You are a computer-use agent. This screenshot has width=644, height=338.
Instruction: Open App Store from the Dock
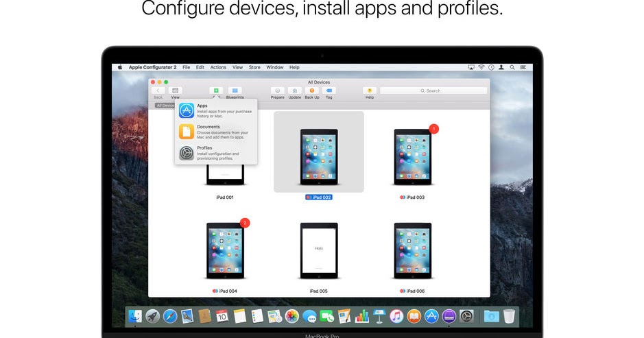[431, 316]
